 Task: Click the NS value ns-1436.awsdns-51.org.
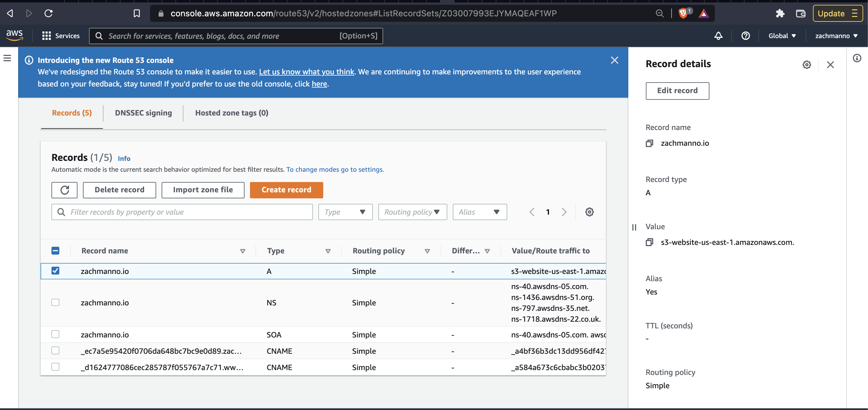coord(553,297)
